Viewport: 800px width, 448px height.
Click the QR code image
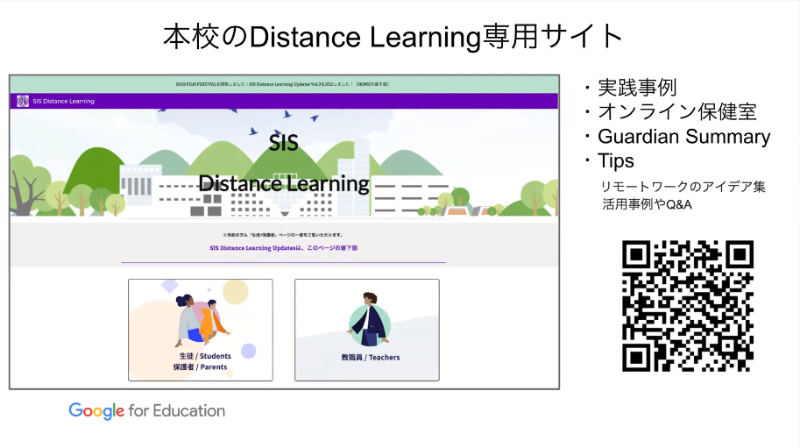[x=688, y=306]
